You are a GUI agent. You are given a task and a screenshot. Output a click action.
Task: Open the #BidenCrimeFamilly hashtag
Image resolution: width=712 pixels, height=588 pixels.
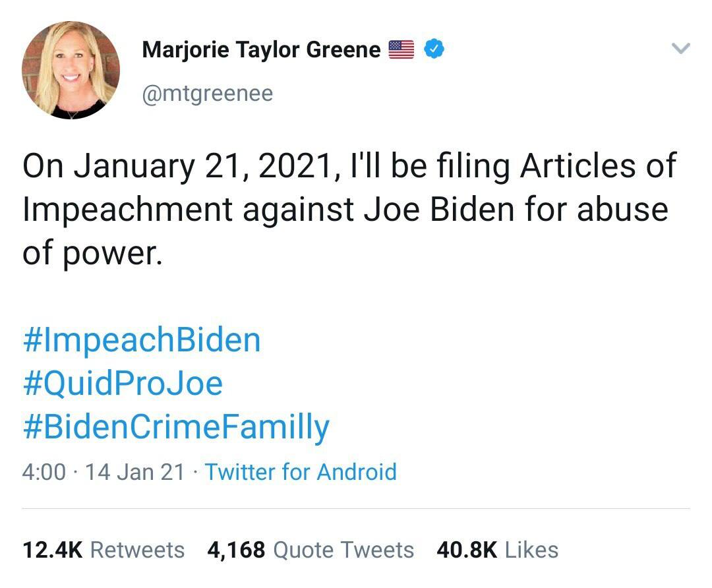point(175,427)
